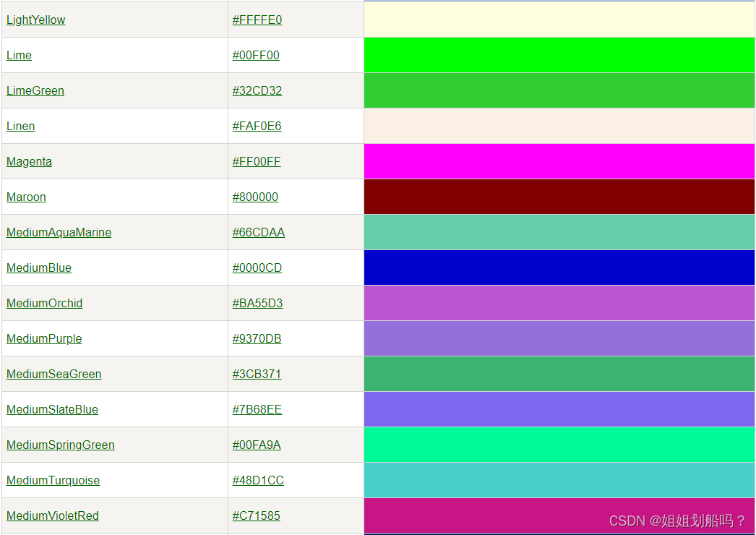Select the MediumBlue color swatch
This screenshot has width=756, height=535.
point(559,267)
